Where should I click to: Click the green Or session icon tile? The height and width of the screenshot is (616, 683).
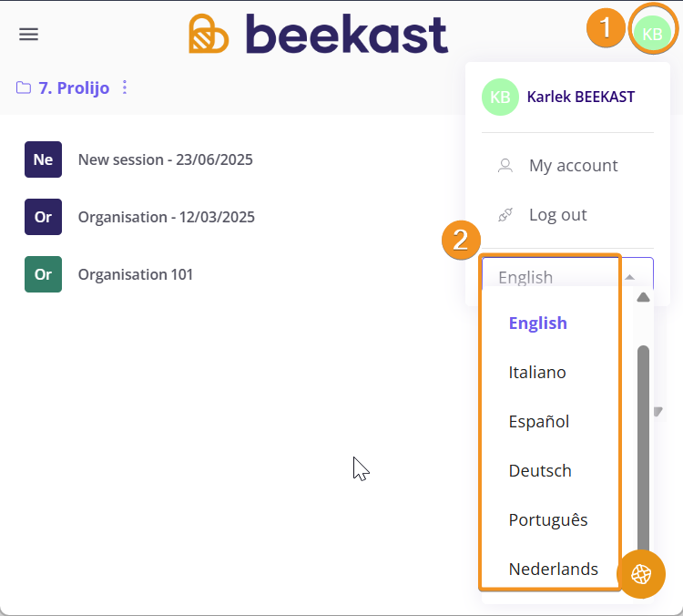coord(43,274)
